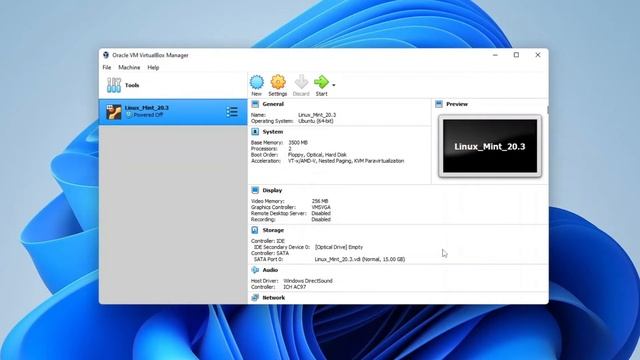This screenshot has height=360, width=640.
Task: Click the Powered Off status text
Action: pos(148,115)
